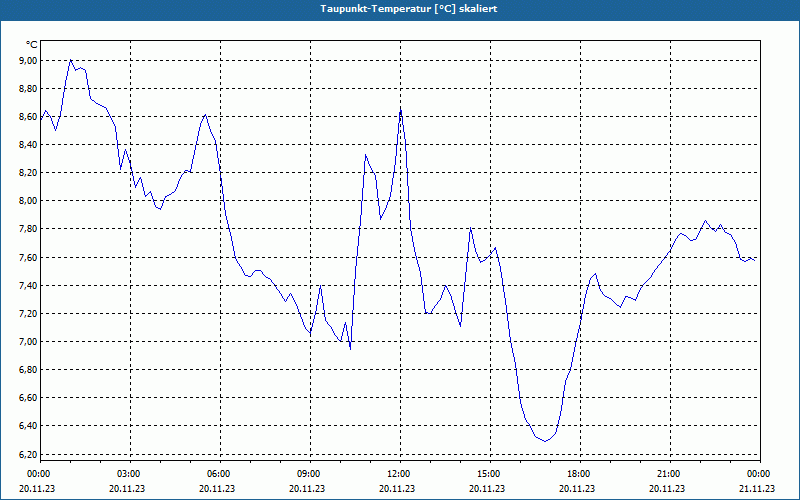Click the 20.11.23 date under 15:00

487,489
